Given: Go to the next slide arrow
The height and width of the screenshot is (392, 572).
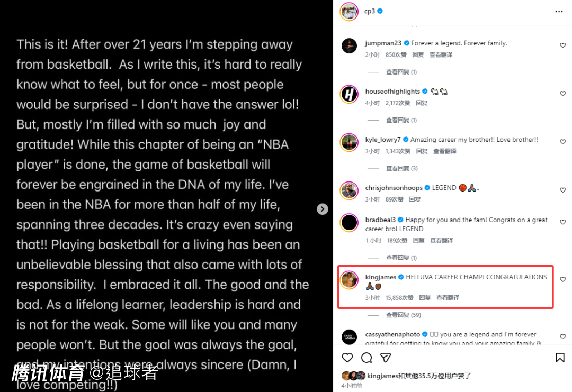Looking at the screenshot, I should [x=322, y=209].
